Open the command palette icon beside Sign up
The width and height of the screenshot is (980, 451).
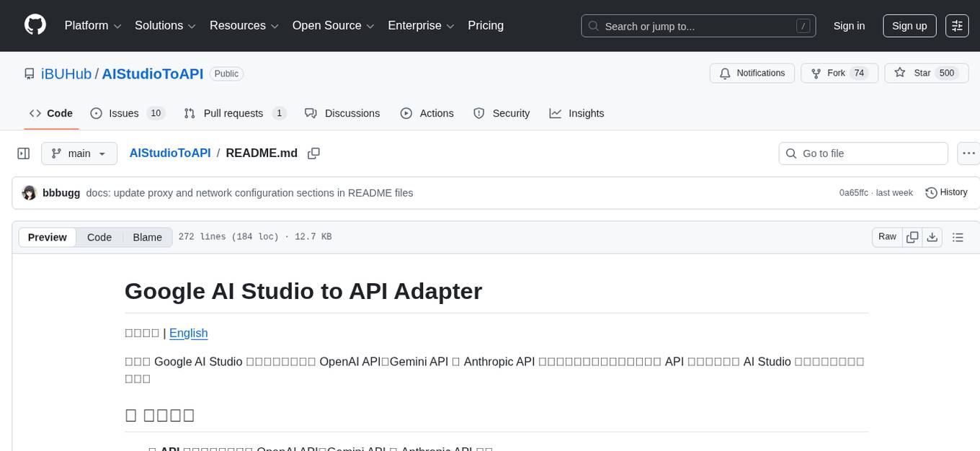click(x=956, y=25)
